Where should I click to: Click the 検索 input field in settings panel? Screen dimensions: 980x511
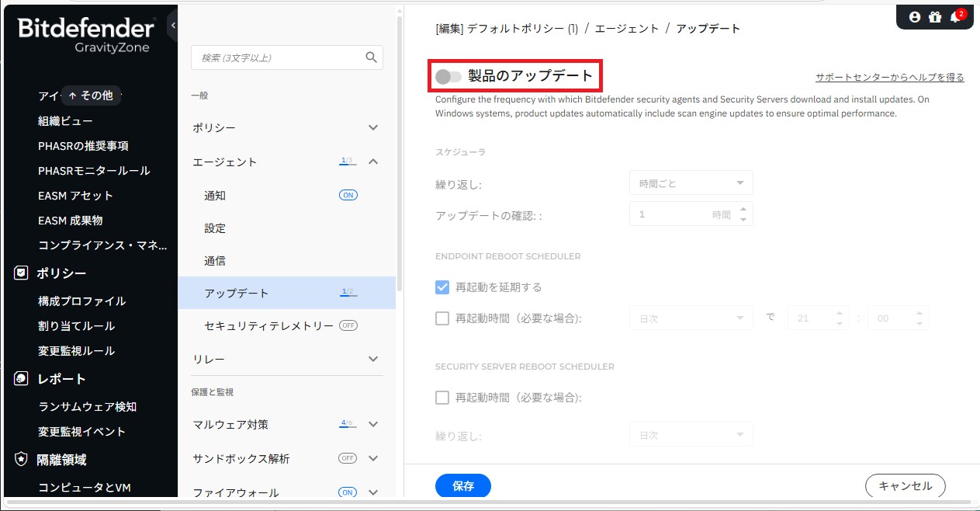click(275, 57)
